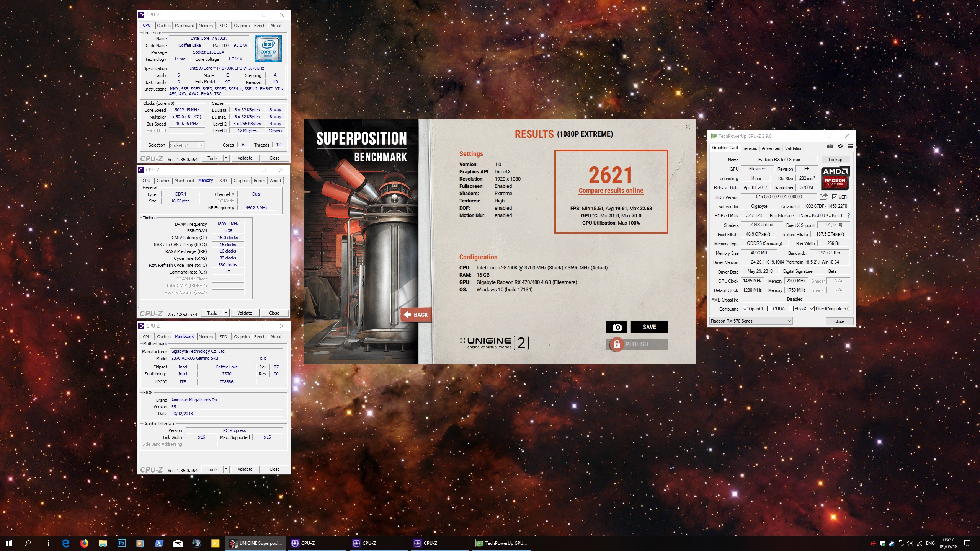Toggle the CUDA checkbox
The height and width of the screenshot is (551, 980).
(x=769, y=309)
